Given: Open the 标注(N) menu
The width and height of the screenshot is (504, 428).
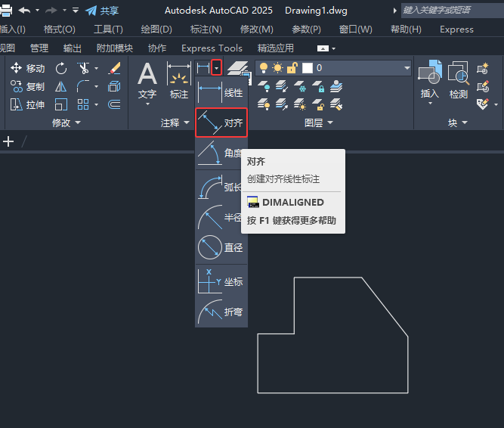Looking at the screenshot, I should tap(206, 29).
